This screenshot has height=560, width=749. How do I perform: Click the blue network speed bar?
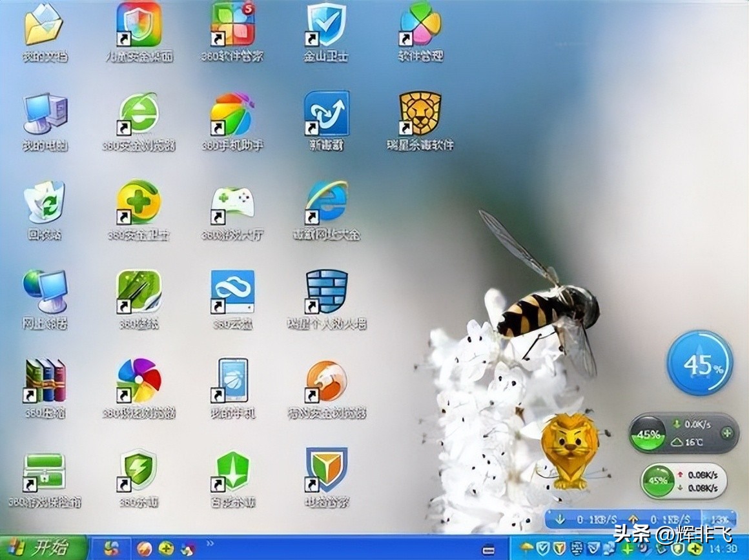641,519
